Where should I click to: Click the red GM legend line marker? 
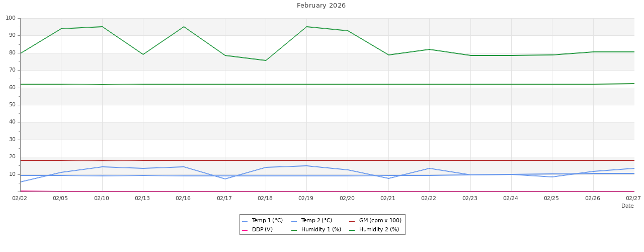352,221
